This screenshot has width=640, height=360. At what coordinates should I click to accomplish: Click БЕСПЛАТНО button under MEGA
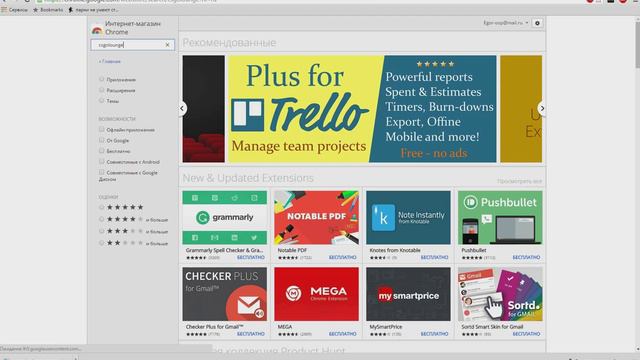click(x=342, y=334)
